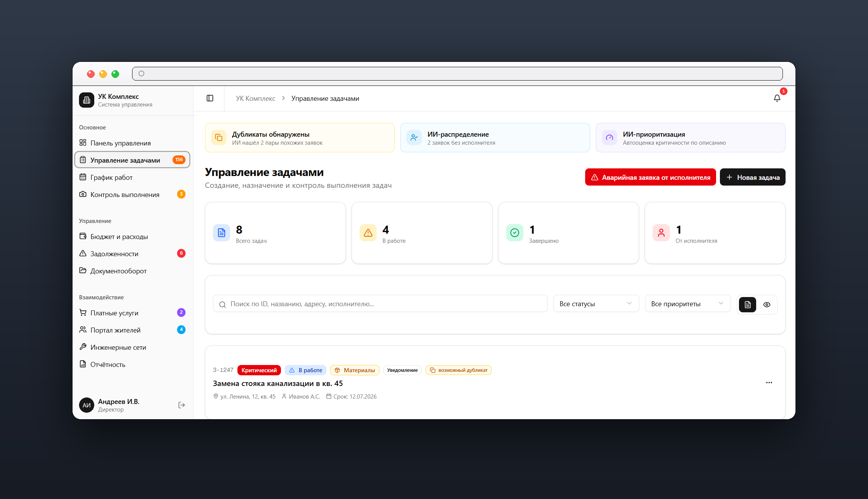Click the Материалы tag
Image resolution: width=868 pixels, height=499 pixels.
tap(355, 370)
